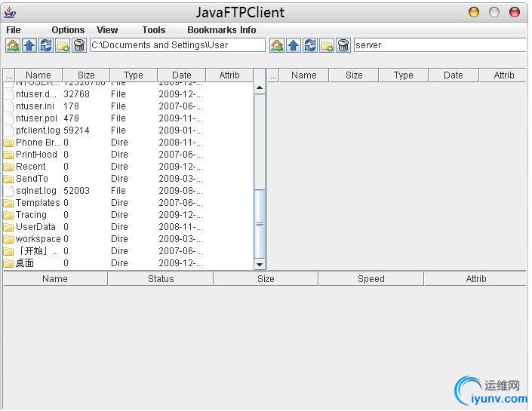This screenshot has width=532, height=411.
Task: Select the workspace folder icon
Action: pos(8,239)
